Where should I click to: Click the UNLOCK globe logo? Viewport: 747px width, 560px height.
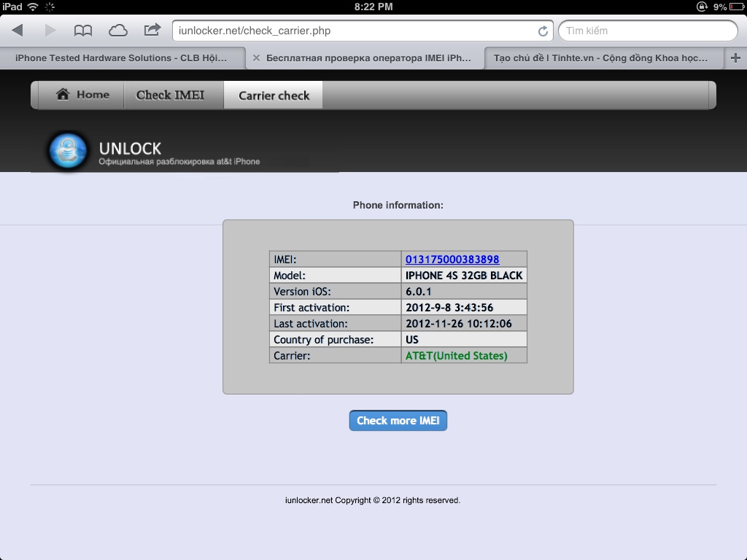pos(67,152)
